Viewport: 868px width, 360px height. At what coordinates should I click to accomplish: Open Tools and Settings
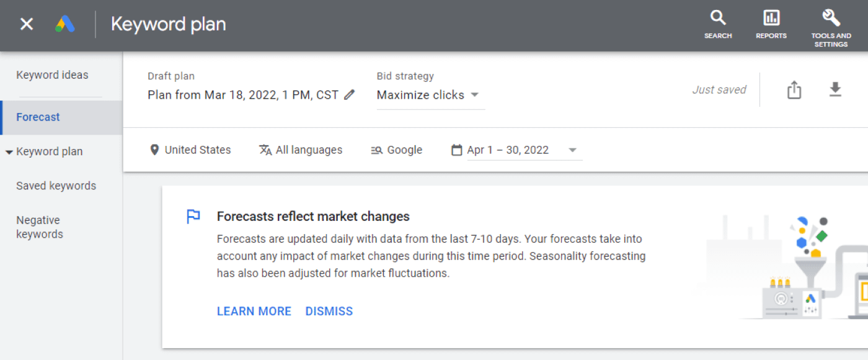831,20
